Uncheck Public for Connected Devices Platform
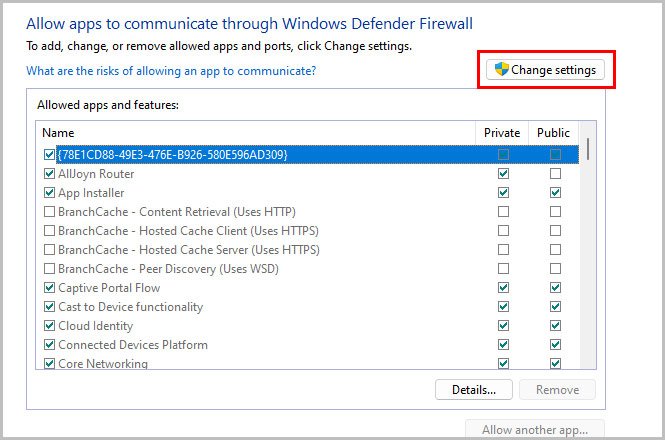Image resolution: width=665 pixels, height=440 pixels. click(x=555, y=345)
